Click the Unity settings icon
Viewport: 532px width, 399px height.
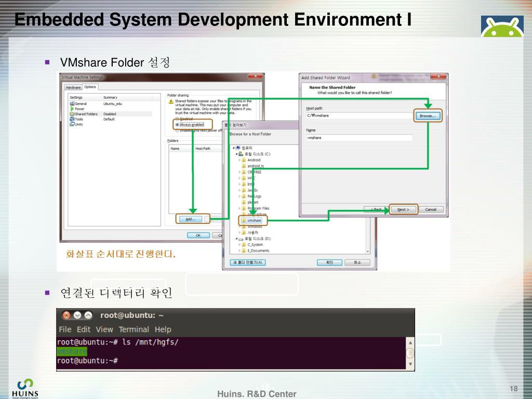(72, 124)
